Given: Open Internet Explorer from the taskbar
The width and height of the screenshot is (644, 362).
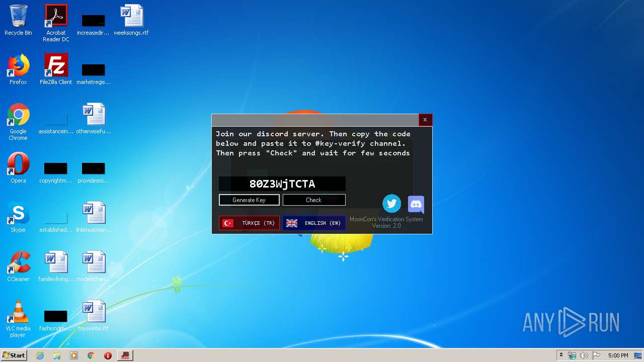Looking at the screenshot, I should (x=40, y=355).
